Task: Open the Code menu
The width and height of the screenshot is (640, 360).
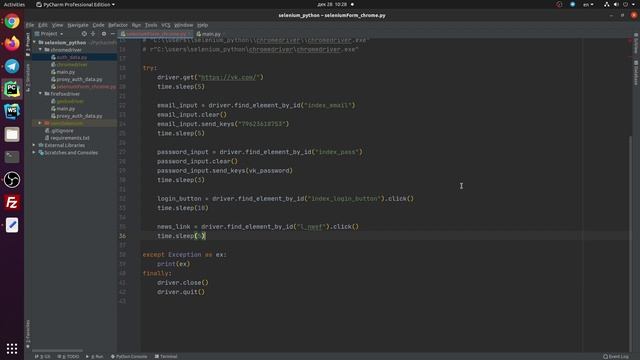Action: coord(98,25)
